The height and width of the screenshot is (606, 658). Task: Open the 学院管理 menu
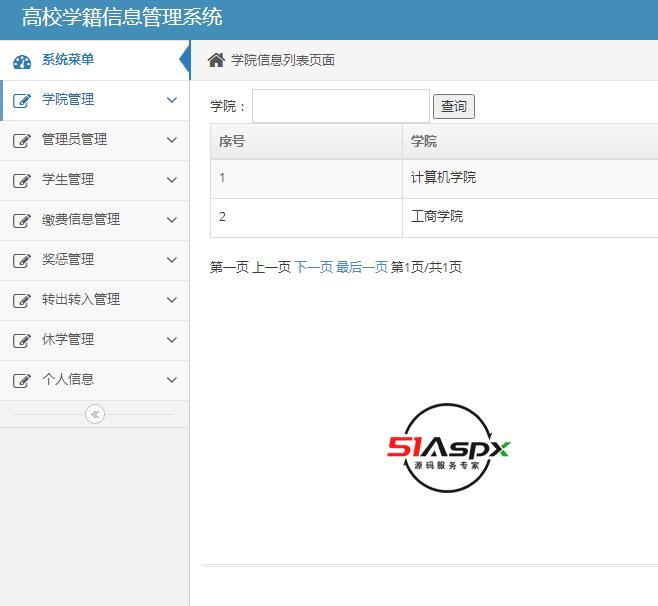click(x=95, y=100)
